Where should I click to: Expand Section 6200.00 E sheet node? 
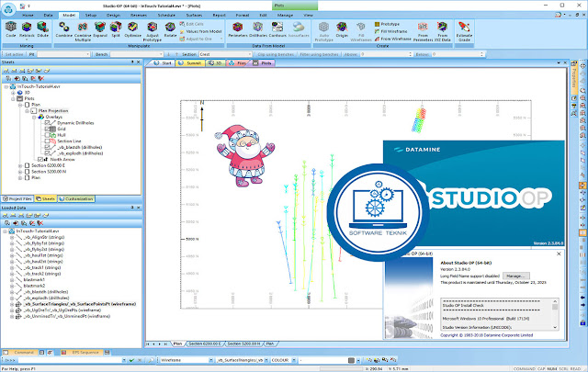pyautogui.click(x=20, y=165)
